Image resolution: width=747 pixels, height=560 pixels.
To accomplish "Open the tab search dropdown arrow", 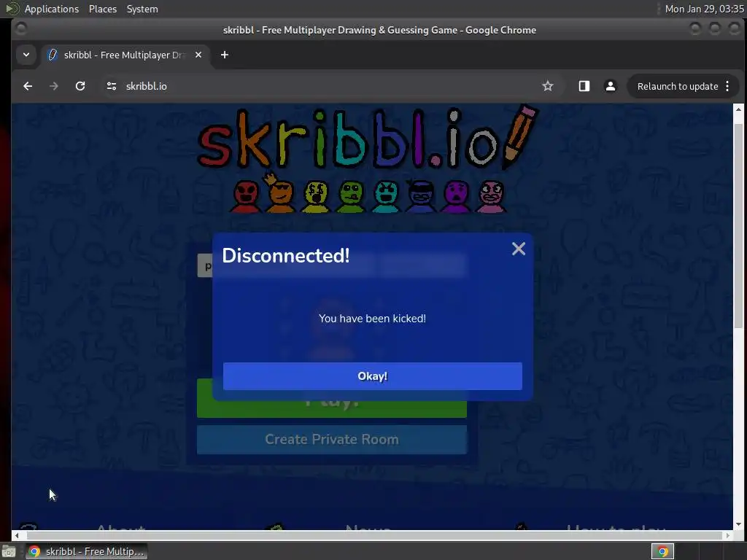I will pos(26,55).
